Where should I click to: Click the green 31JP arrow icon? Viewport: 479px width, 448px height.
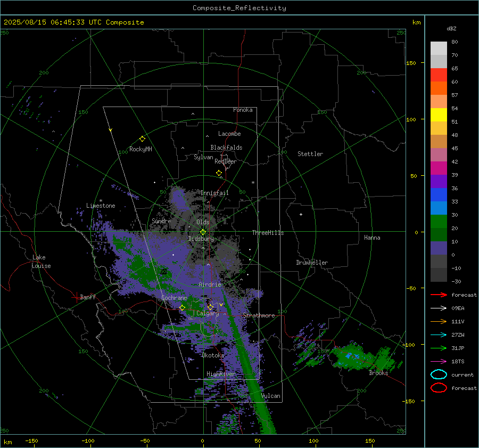pyautogui.click(x=439, y=348)
